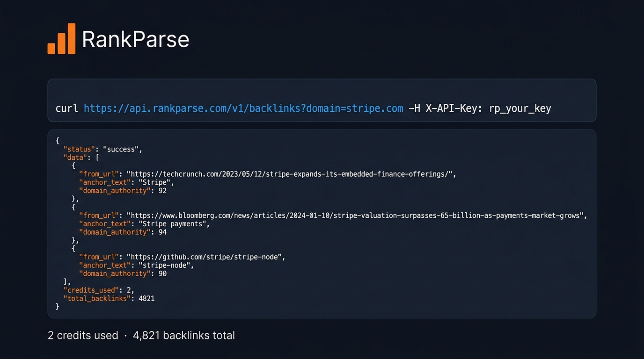Viewport: 644px width, 359px height.
Task: Click domain_authority value 90
Action: point(162,273)
